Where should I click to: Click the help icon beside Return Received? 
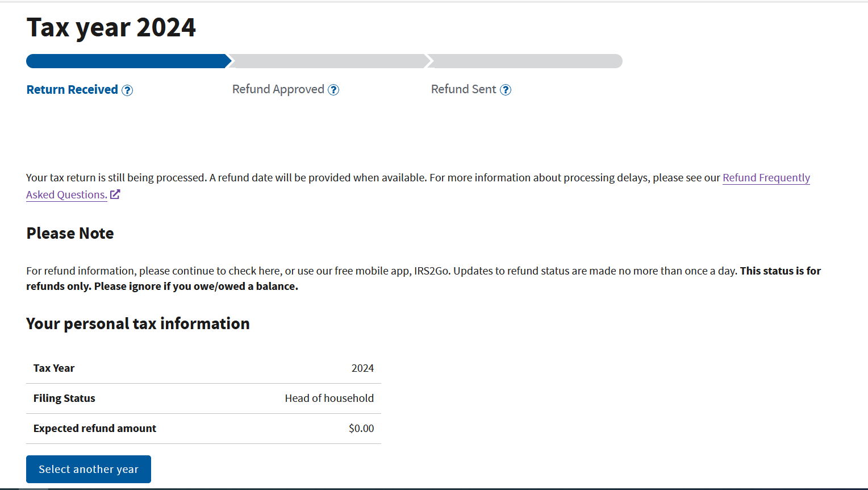(x=127, y=90)
